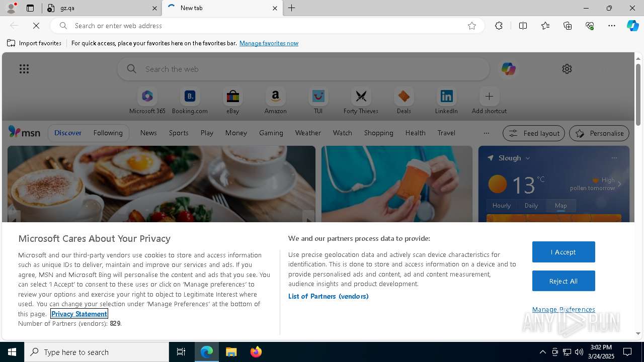The image size is (644, 362).
Task: Open the Money category
Action: tap(236, 133)
